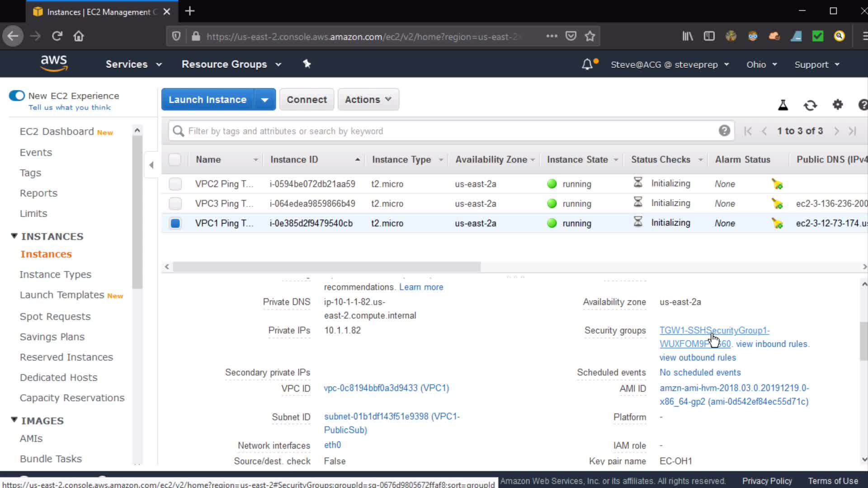Screen dimensions: 868x488
Task: Open the Services menu
Action: tap(133, 64)
